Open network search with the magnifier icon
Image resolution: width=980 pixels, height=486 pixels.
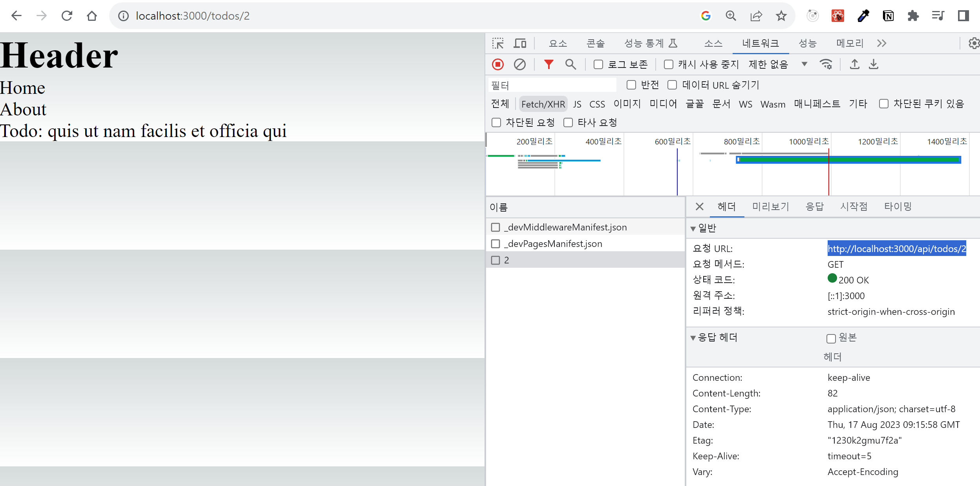click(570, 64)
